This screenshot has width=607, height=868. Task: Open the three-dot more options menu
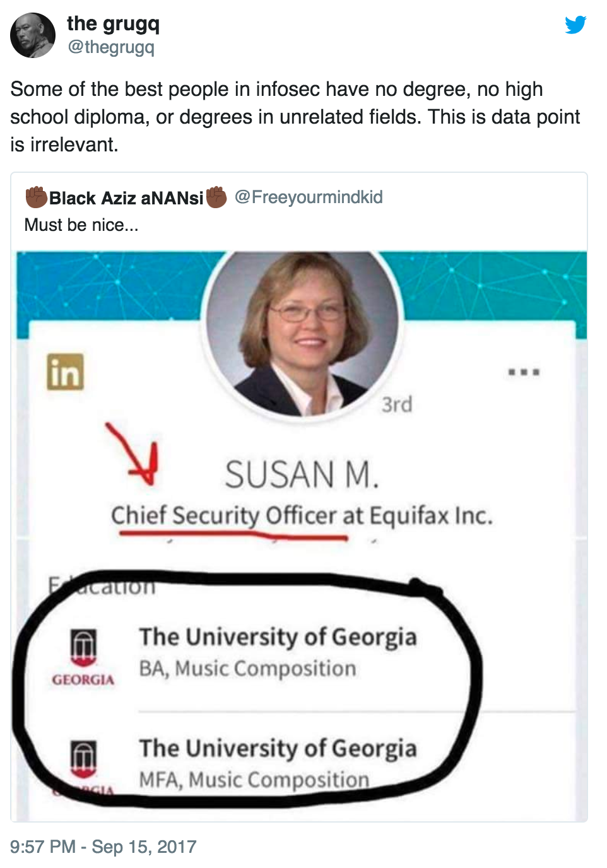[x=524, y=372]
